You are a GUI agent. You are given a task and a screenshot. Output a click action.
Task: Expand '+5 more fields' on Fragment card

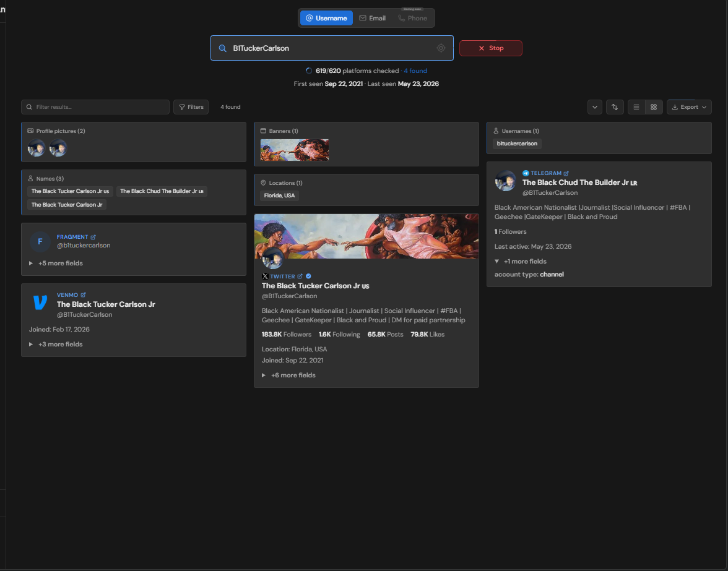coord(56,264)
